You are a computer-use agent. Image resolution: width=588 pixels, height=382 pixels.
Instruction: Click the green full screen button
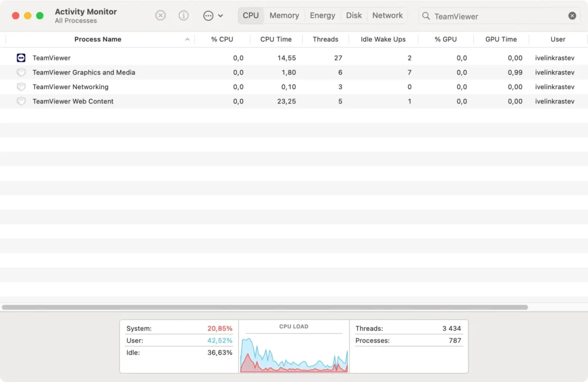click(x=40, y=16)
